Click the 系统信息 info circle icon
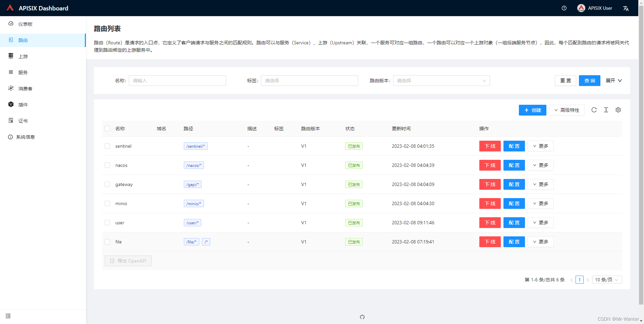Image resolution: width=644 pixels, height=324 pixels. (10, 137)
